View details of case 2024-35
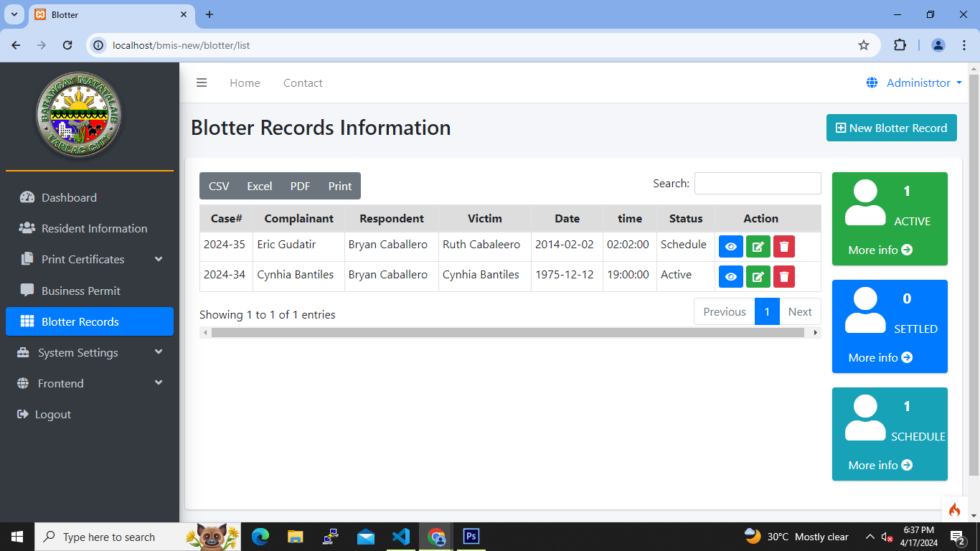This screenshot has height=551, width=980. click(730, 247)
